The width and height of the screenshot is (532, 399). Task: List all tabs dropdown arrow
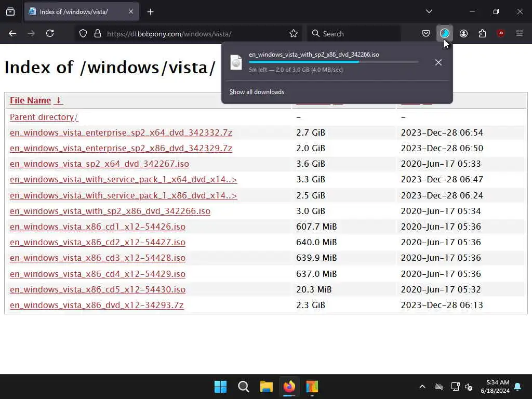tap(429, 11)
